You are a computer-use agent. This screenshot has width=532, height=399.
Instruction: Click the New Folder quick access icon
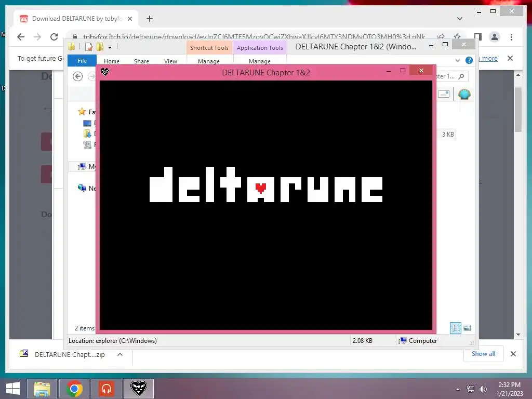tap(100, 47)
